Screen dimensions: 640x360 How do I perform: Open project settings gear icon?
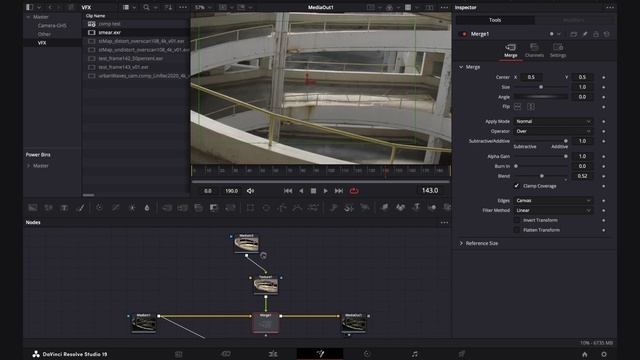604,354
